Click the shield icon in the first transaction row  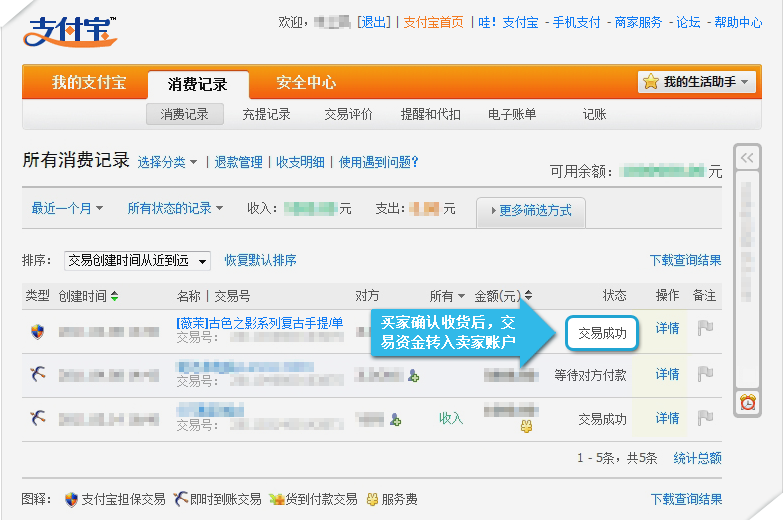coord(37,331)
